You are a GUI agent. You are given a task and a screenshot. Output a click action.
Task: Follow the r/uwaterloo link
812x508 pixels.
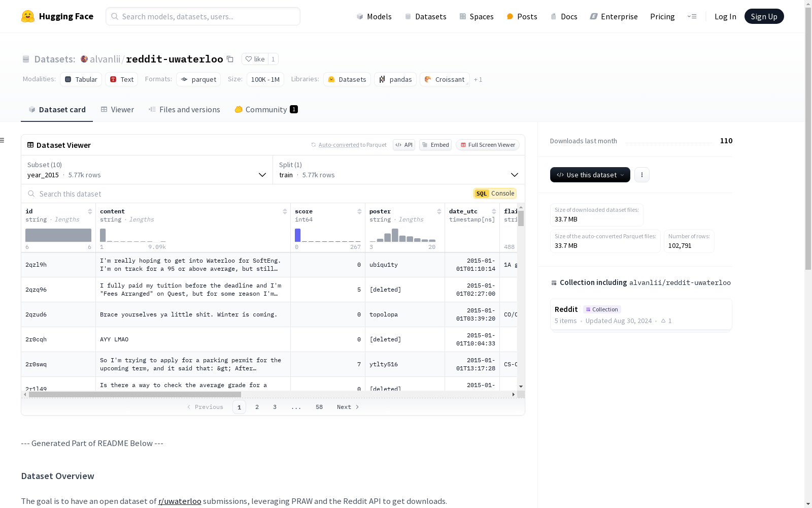point(180,501)
